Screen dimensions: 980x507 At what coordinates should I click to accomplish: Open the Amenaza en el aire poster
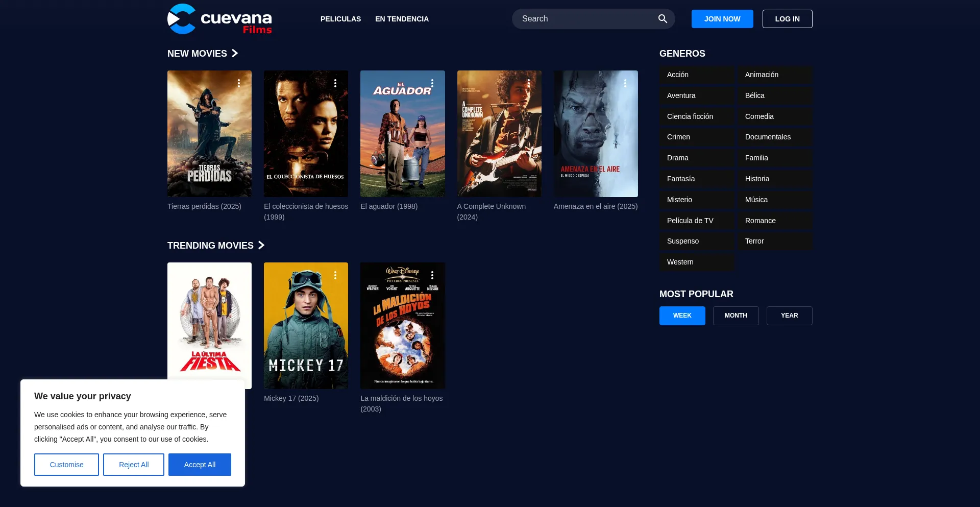[596, 134]
